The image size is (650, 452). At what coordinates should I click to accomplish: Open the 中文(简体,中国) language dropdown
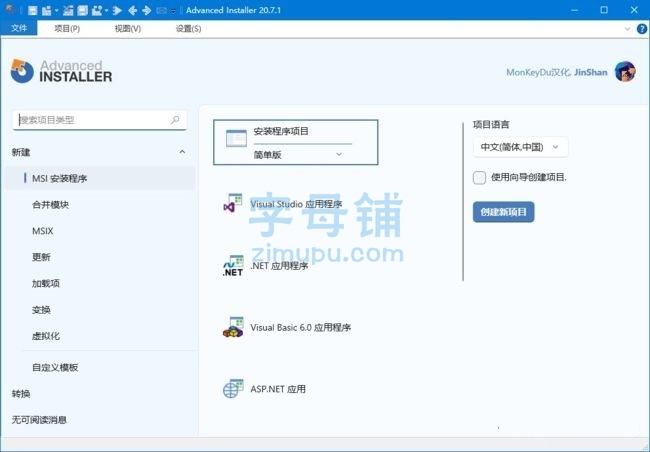[x=520, y=147]
